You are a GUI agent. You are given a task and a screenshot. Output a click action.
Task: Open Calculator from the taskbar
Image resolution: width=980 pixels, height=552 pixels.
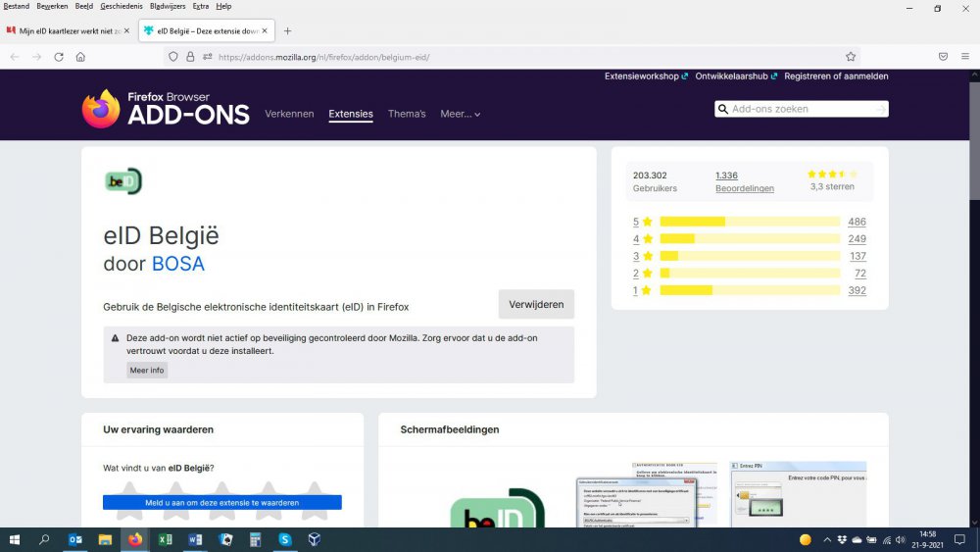(255, 539)
